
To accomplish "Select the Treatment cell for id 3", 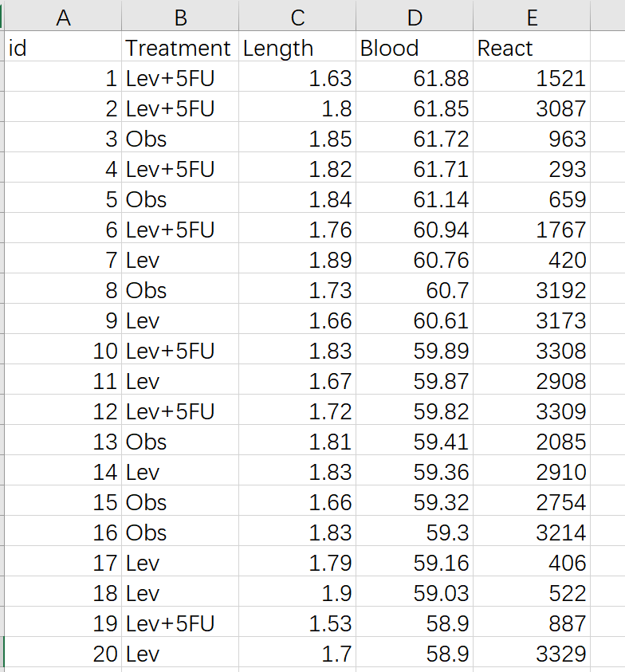I will pyautogui.click(x=180, y=139).
